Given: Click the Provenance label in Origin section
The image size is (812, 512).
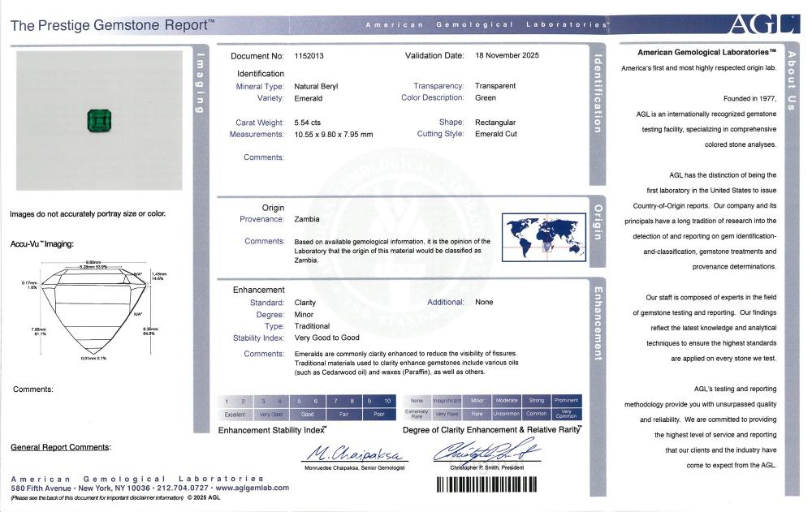Looking at the screenshot, I should pos(261,220).
